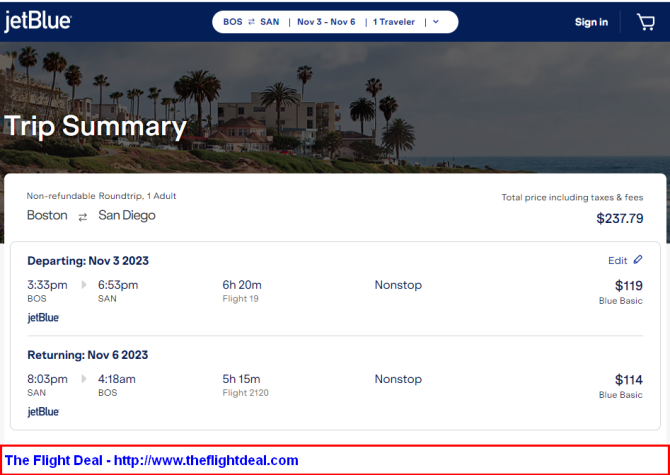The height and width of the screenshot is (475, 670).
Task: Click the total price $237.79
Action: click(x=620, y=218)
